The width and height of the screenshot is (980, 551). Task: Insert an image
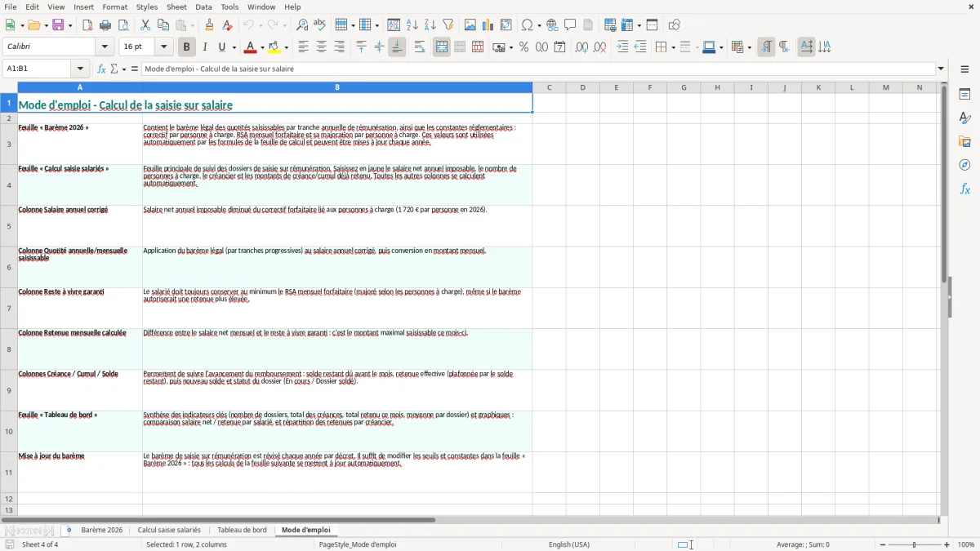[470, 25]
